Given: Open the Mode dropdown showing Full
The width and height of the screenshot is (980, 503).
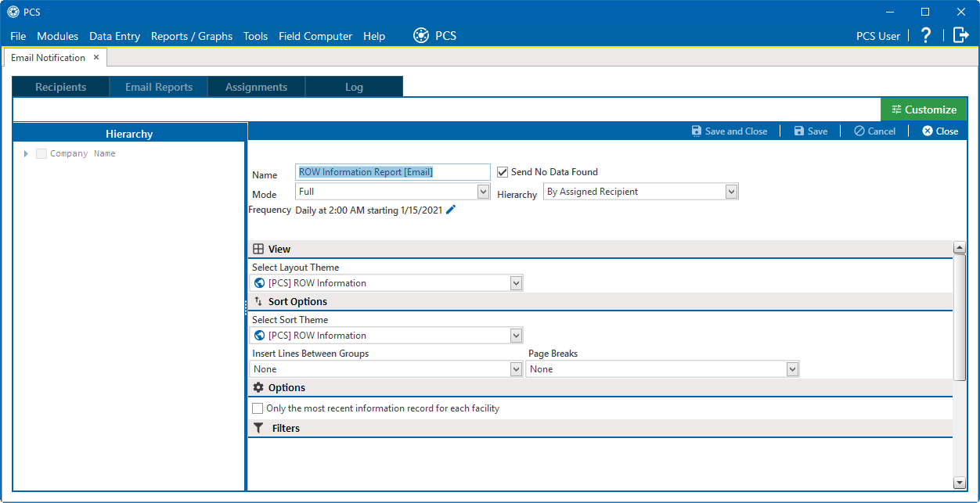Looking at the screenshot, I should pyautogui.click(x=484, y=192).
